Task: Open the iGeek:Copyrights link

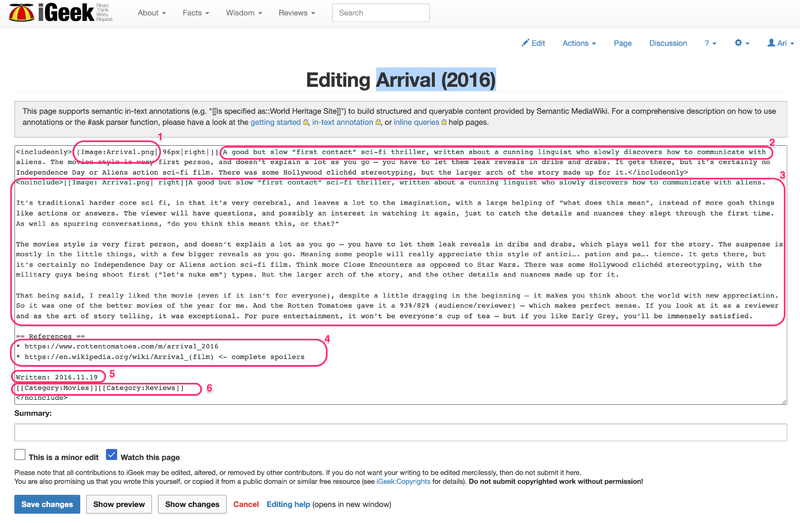Action: click(x=403, y=481)
